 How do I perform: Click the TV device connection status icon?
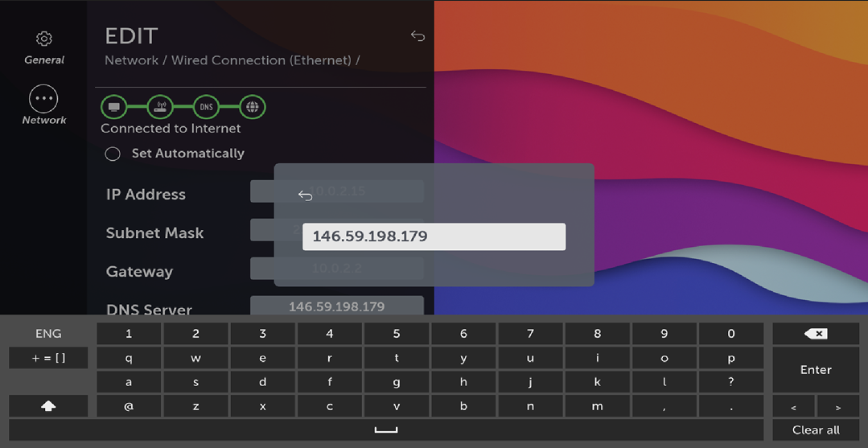[114, 107]
